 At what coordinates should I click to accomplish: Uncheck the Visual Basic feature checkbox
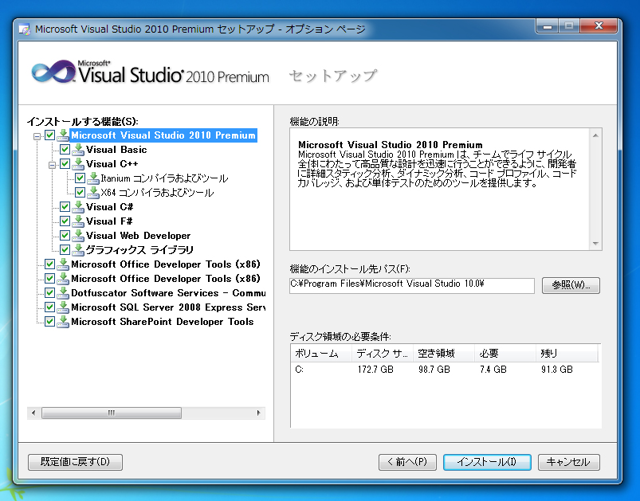pyautogui.click(x=65, y=149)
